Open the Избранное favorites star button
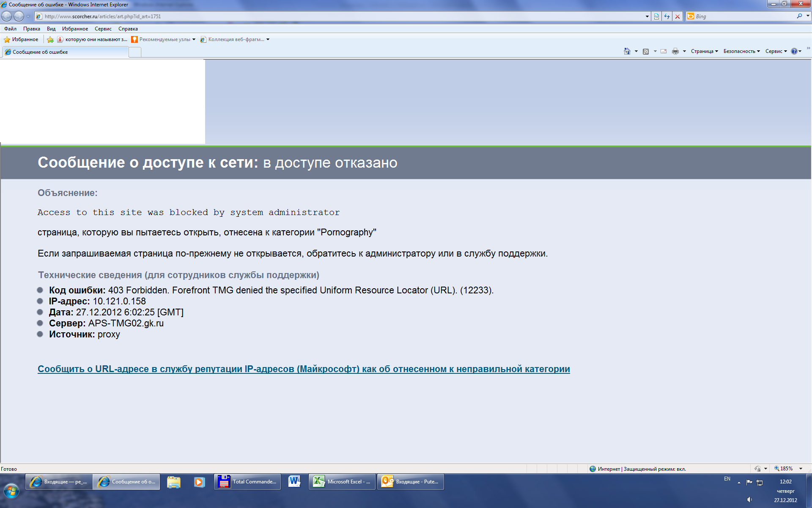The width and height of the screenshot is (812, 508). coord(21,39)
